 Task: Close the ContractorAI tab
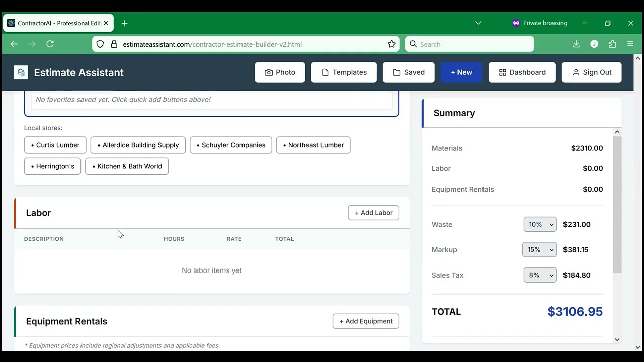click(106, 23)
